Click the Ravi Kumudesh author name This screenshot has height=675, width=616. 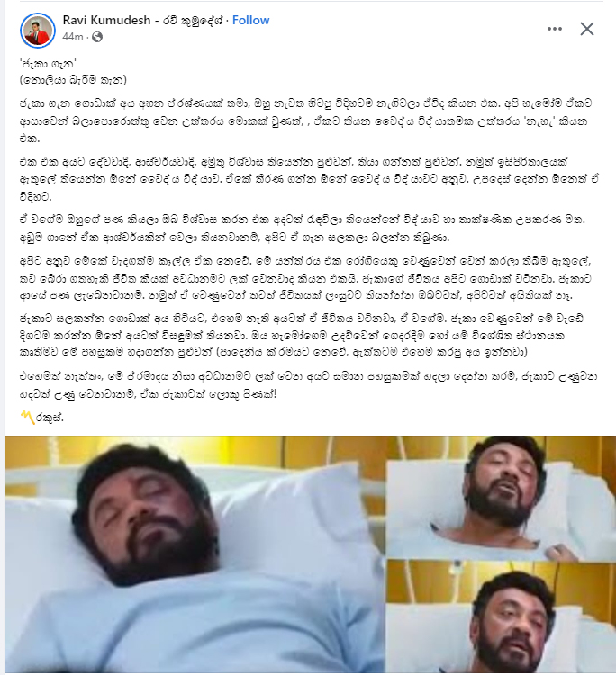(x=143, y=20)
